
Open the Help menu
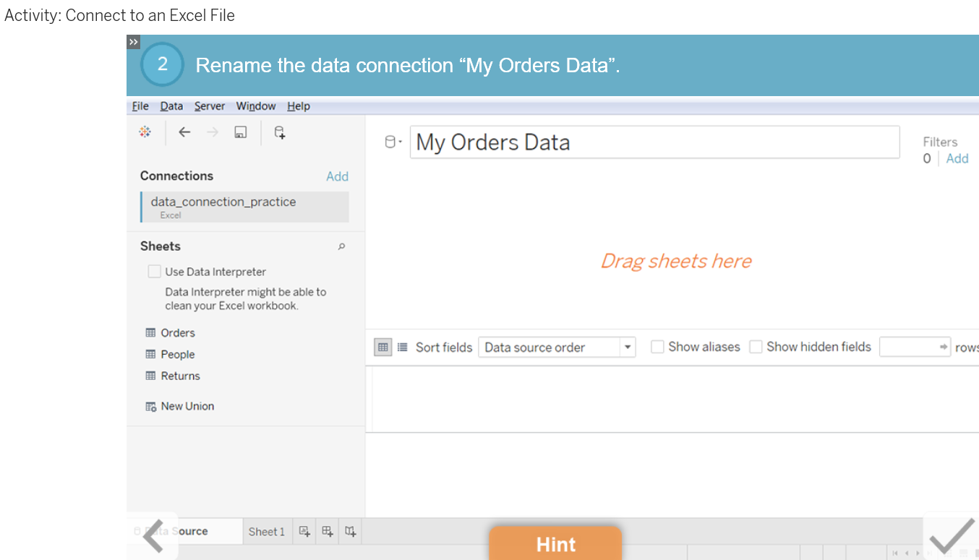299,106
